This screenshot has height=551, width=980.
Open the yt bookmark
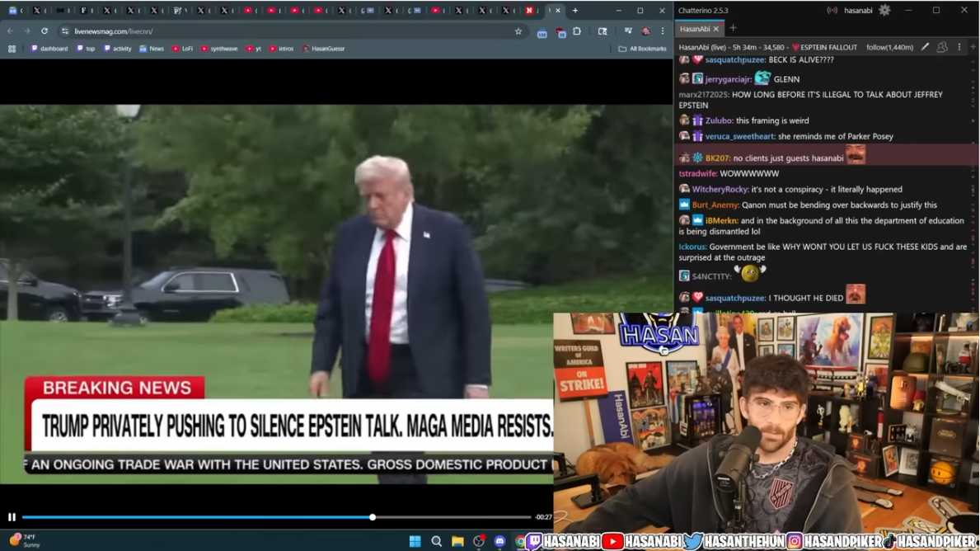(x=254, y=48)
